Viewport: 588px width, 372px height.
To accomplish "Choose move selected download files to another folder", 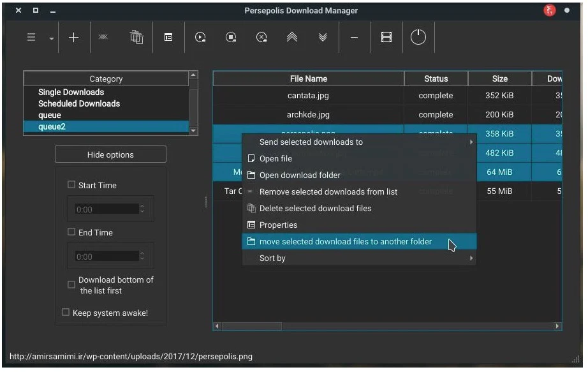I will tap(359, 241).
